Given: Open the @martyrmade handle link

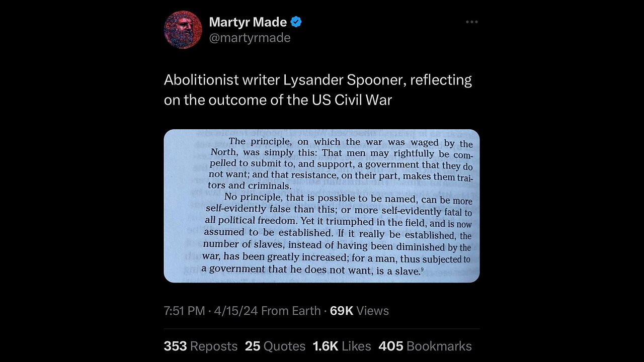Looking at the screenshot, I should tap(250, 38).
